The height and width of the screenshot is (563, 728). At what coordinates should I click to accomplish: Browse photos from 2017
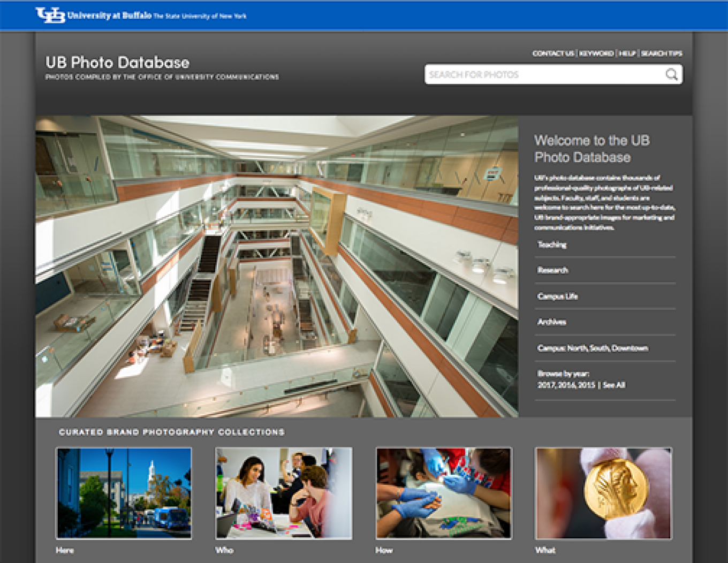pyautogui.click(x=546, y=385)
